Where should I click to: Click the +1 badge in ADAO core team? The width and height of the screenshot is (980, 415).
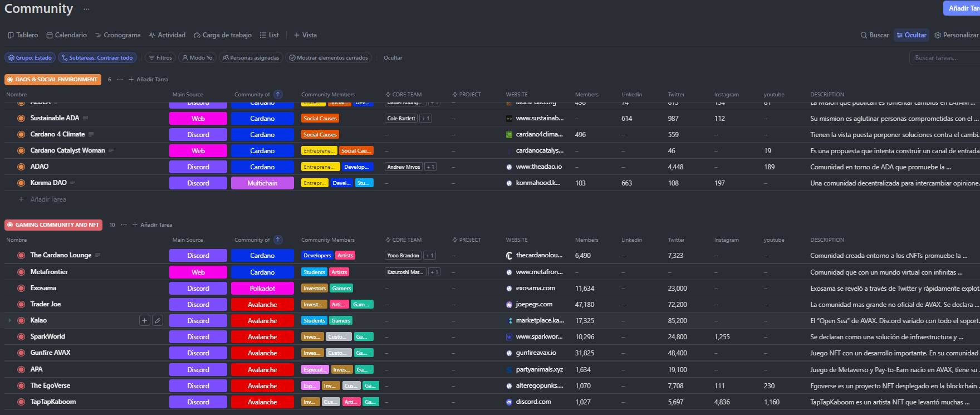[430, 167]
